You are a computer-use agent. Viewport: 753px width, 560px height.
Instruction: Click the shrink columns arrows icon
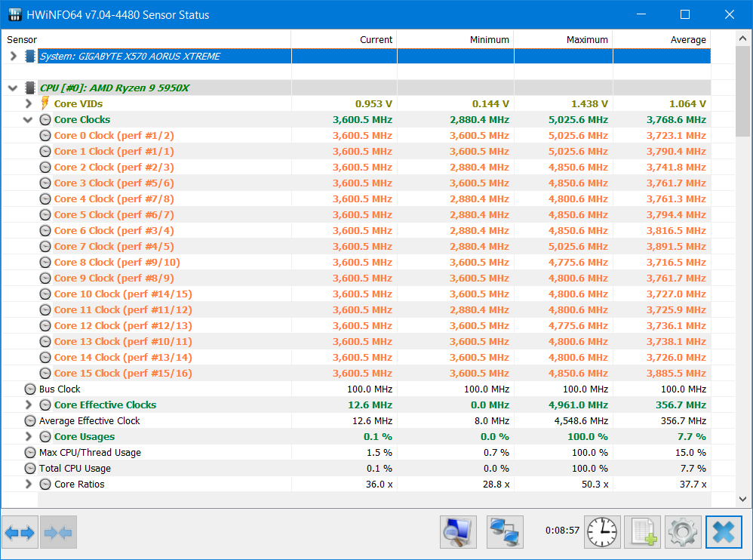coord(58,532)
